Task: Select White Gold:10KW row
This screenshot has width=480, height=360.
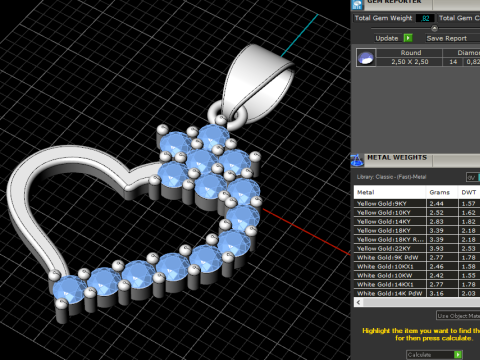Action: pyautogui.click(x=417, y=276)
